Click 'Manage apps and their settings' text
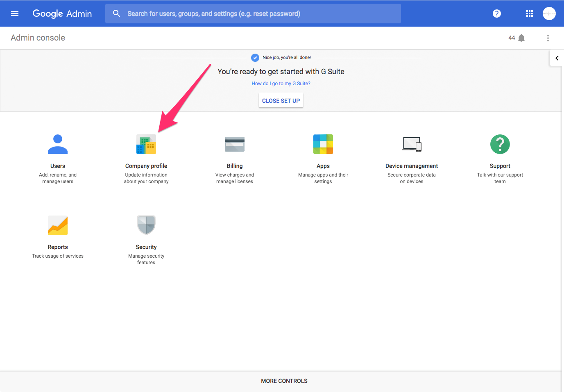The width and height of the screenshot is (564, 392). point(323,178)
